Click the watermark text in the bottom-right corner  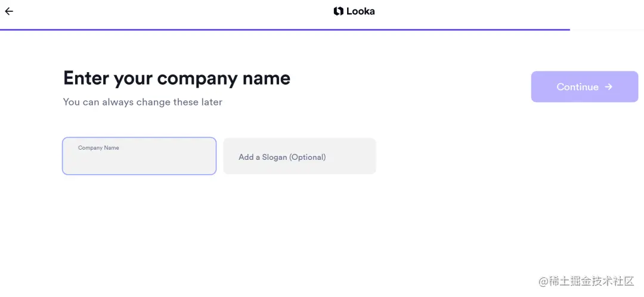point(586,281)
